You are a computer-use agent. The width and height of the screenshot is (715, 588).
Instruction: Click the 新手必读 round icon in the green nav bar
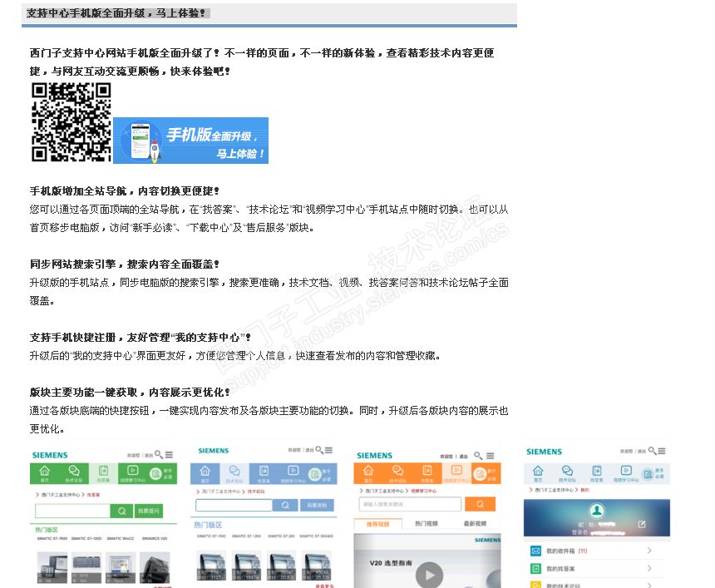pos(155,473)
